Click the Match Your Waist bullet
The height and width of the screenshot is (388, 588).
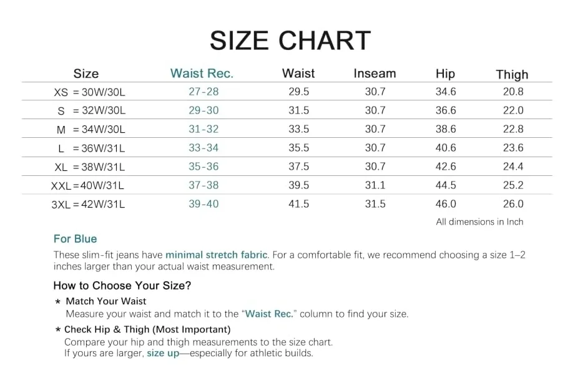coord(105,301)
